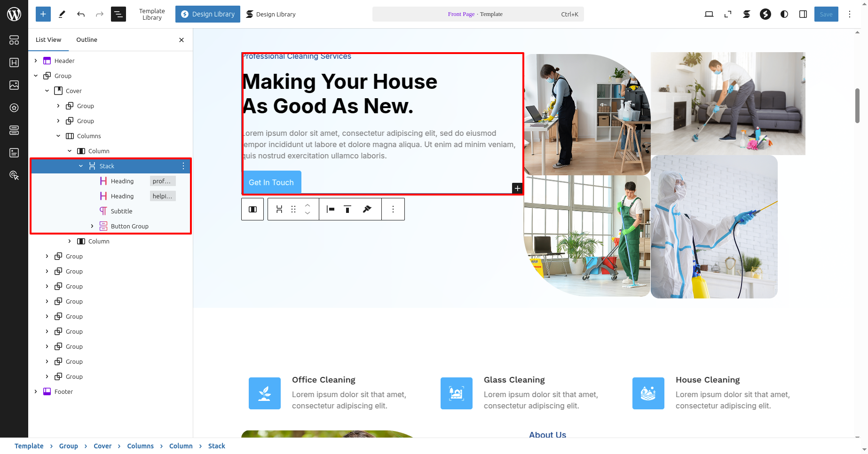Viewport: 868px width, 454px height.
Task: Collapse the Columns block chevron
Action: click(x=58, y=136)
